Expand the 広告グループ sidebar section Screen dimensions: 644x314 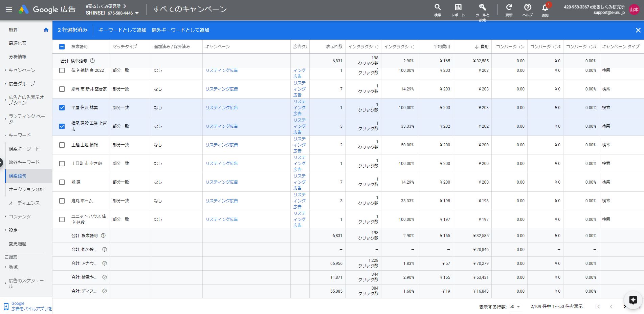click(x=5, y=84)
